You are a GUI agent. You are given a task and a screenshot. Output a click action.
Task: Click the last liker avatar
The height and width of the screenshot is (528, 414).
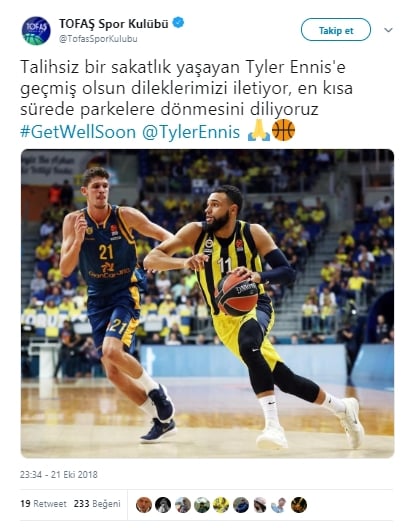(299, 505)
